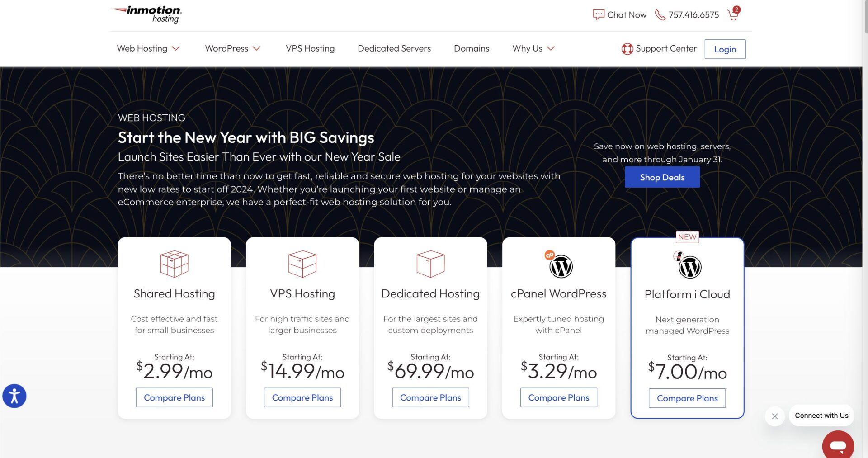Click the Shared Hosting cube icon

point(174,264)
